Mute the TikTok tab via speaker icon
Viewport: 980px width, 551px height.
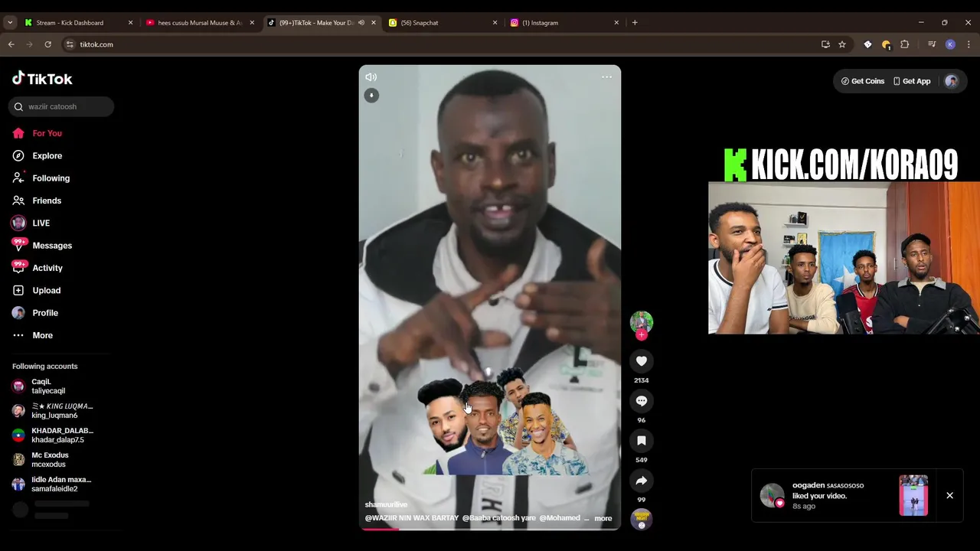(x=361, y=23)
